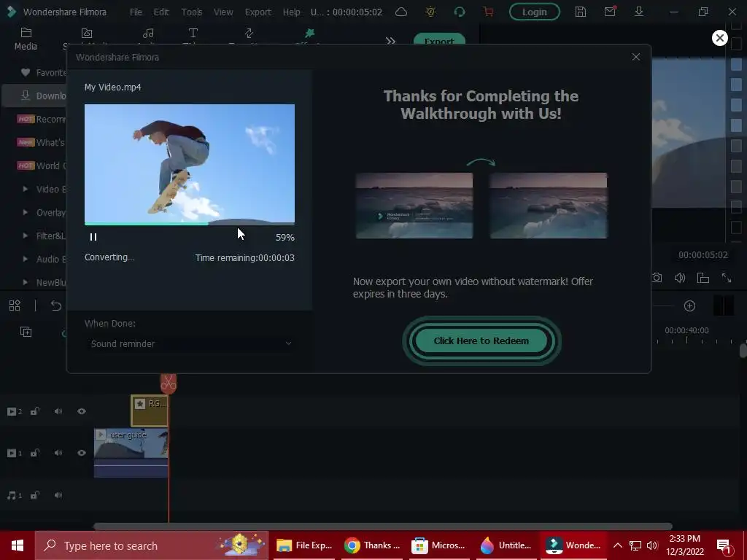
Task: Click the timeline horizontal scrollbar
Action: 382,526
